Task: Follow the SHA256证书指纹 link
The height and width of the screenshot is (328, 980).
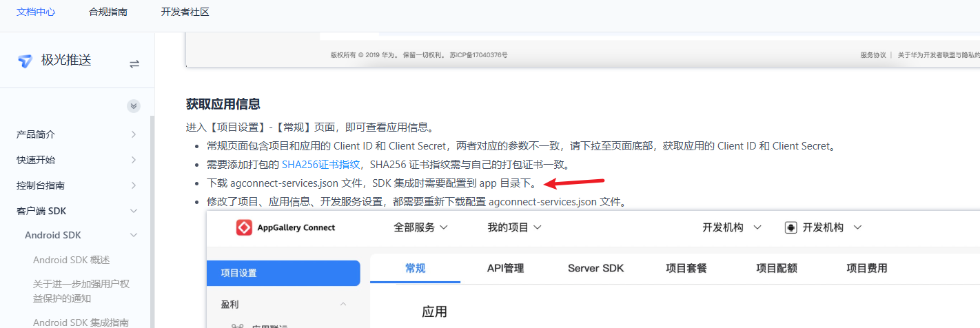Action: [320, 165]
